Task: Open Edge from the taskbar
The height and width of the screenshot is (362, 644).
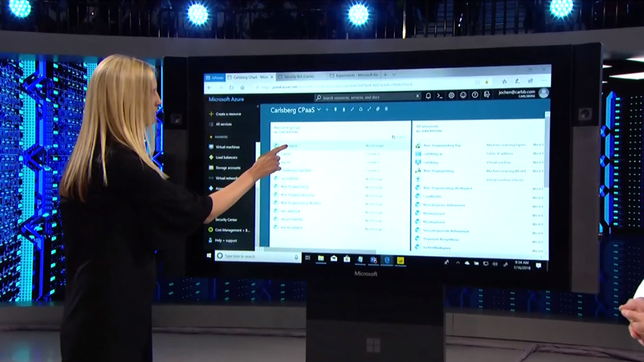Action: point(387,260)
